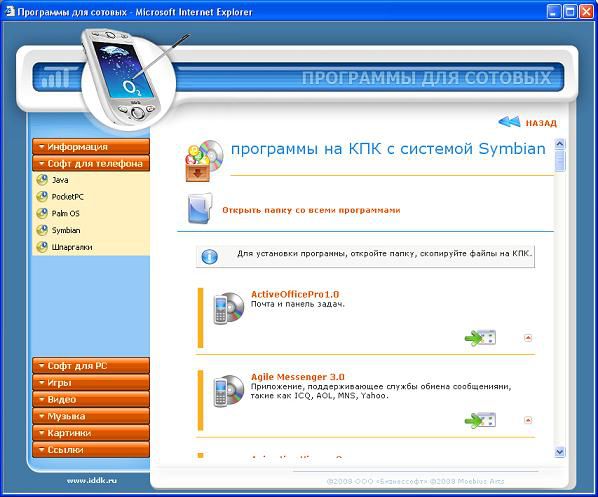
Task: Click the blue info icon in the install note
Action: (x=209, y=257)
